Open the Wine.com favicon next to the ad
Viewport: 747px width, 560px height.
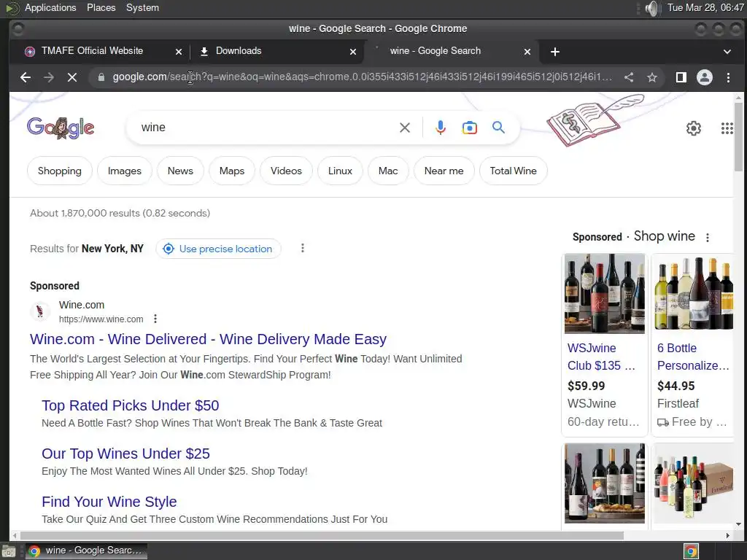[x=40, y=311]
